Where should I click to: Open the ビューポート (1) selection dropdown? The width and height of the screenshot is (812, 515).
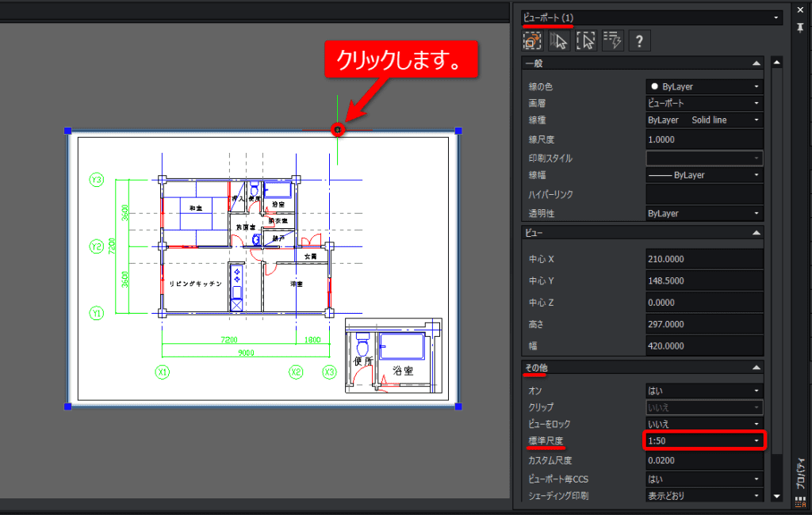tap(652, 17)
